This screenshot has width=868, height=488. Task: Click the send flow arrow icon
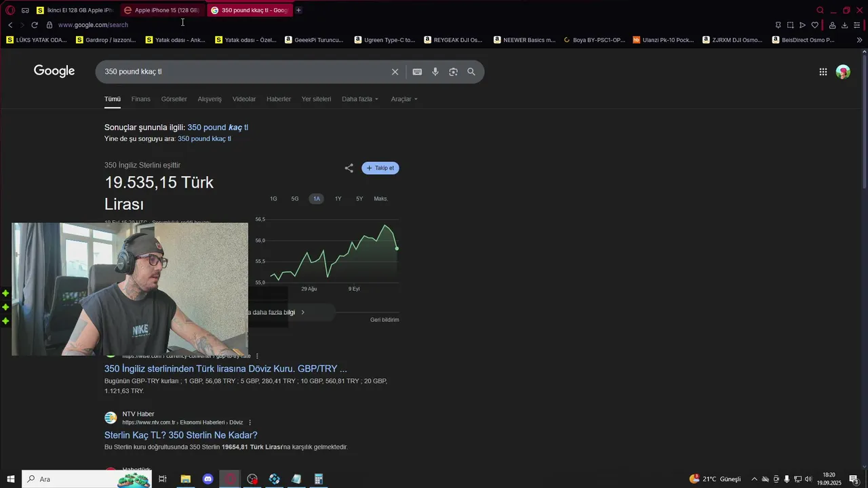tap(802, 25)
